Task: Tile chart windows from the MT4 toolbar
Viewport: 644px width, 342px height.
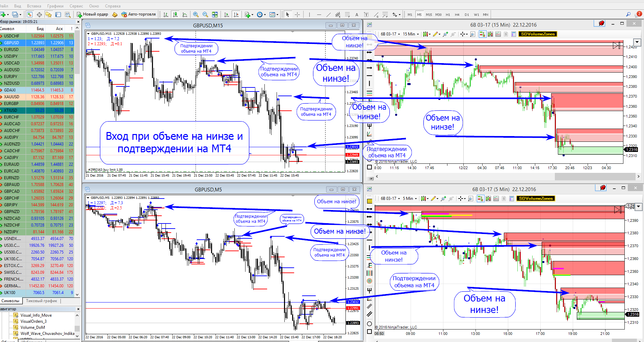Action: click(x=215, y=15)
